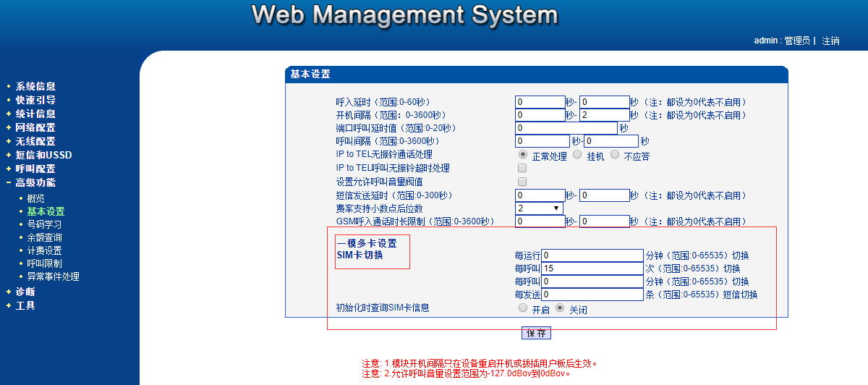Select 开启 for SIM卡信息 query
This screenshot has height=385, width=868.
tap(523, 308)
